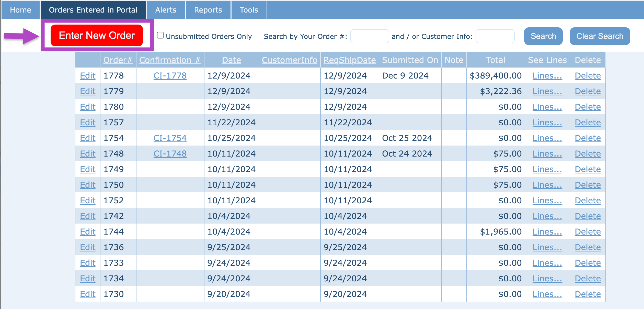The width and height of the screenshot is (644, 309).
Task: Open the Home tab
Action: (x=20, y=10)
